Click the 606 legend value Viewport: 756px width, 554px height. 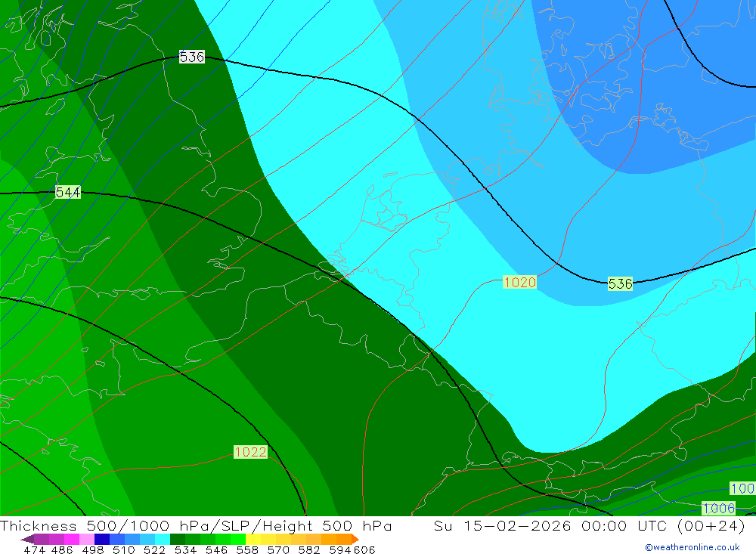tap(364, 550)
